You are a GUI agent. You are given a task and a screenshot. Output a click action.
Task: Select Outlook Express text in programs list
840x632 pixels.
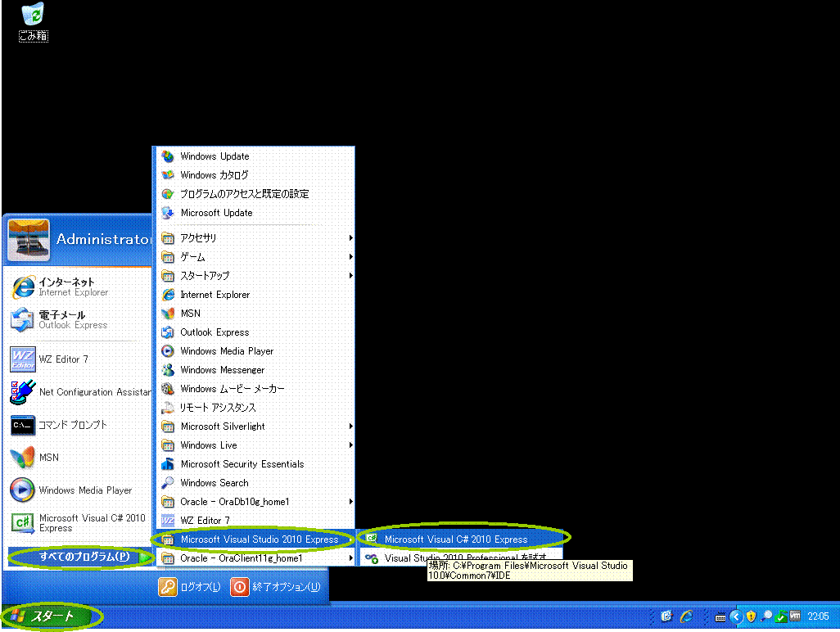(215, 332)
